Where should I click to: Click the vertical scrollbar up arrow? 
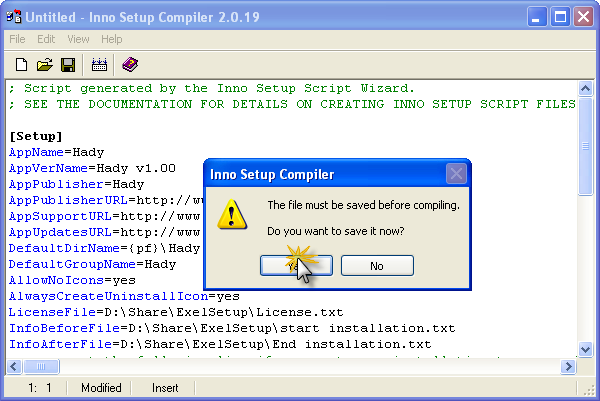(585, 89)
